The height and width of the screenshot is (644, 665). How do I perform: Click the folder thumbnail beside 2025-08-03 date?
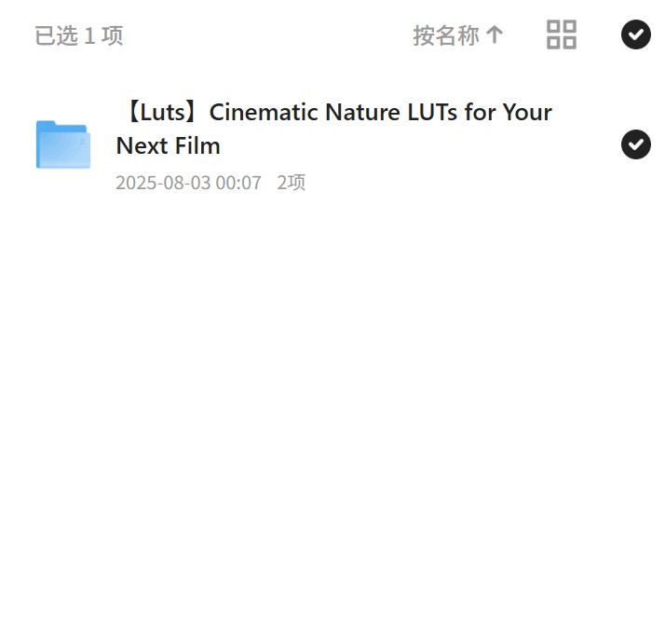pyautogui.click(x=63, y=144)
